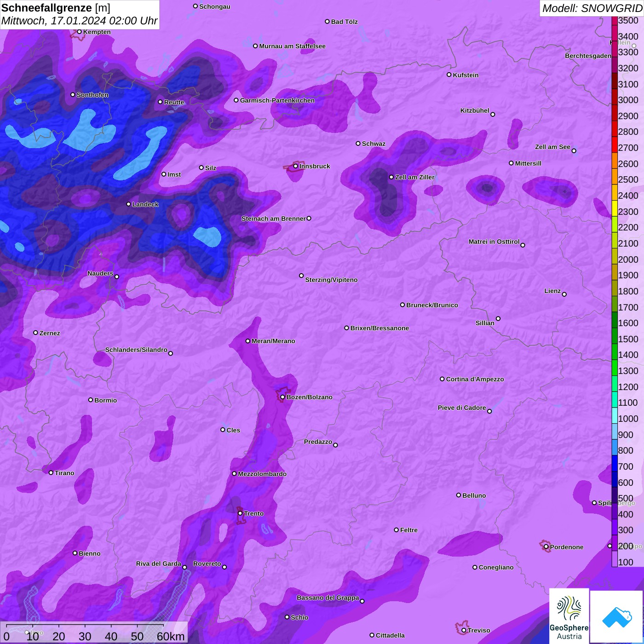The image size is (644, 644).
Task: Click the 60km scale bar label
Action: click(171, 637)
